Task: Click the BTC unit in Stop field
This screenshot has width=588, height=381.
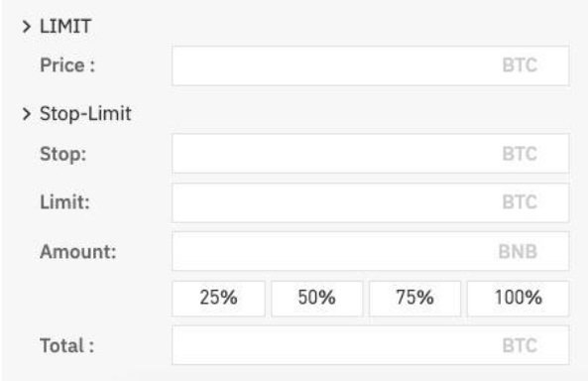Action: [520, 154]
